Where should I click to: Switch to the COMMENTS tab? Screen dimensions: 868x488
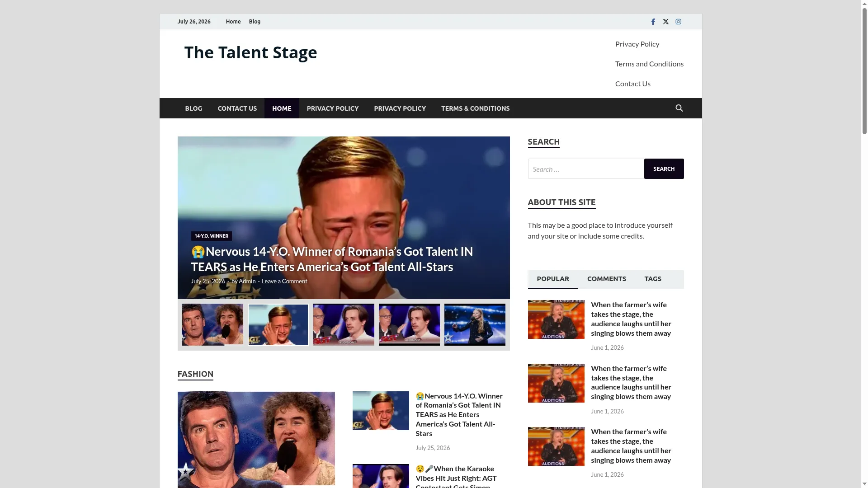tap(607, 279)
